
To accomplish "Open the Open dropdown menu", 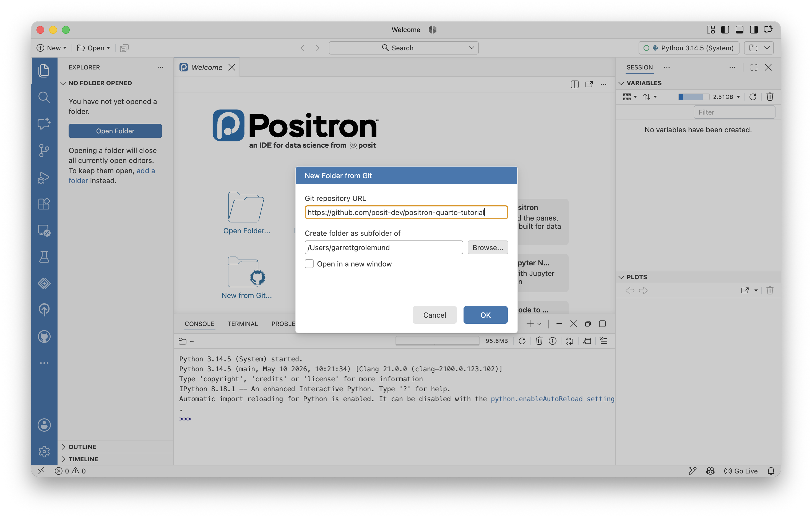I will click(93, 48).
